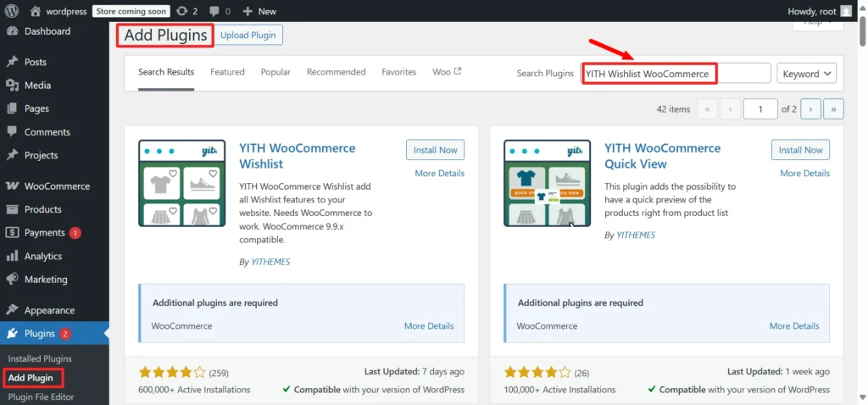The height and width of the screenshot is (405, 868).
Task: Click the root user avatar
Action: [x=845, y=11]
